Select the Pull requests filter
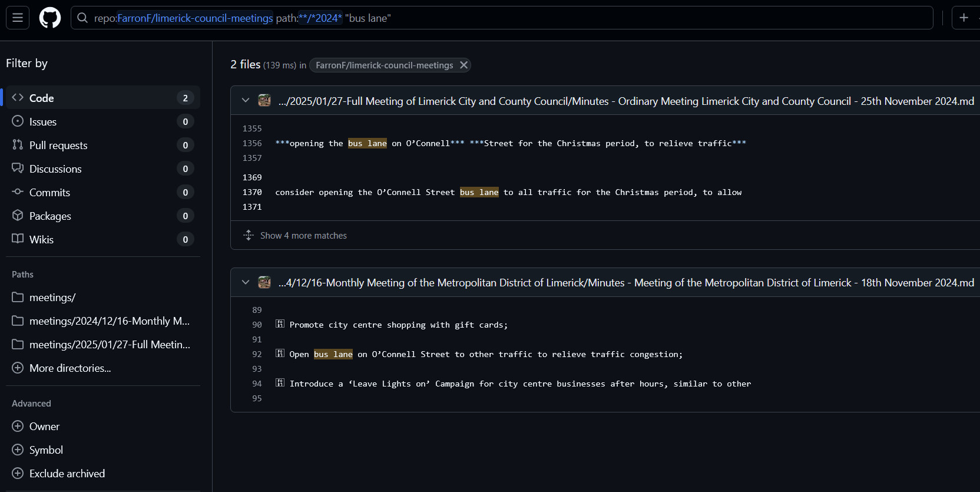The image size is (980, 492). 103,145
